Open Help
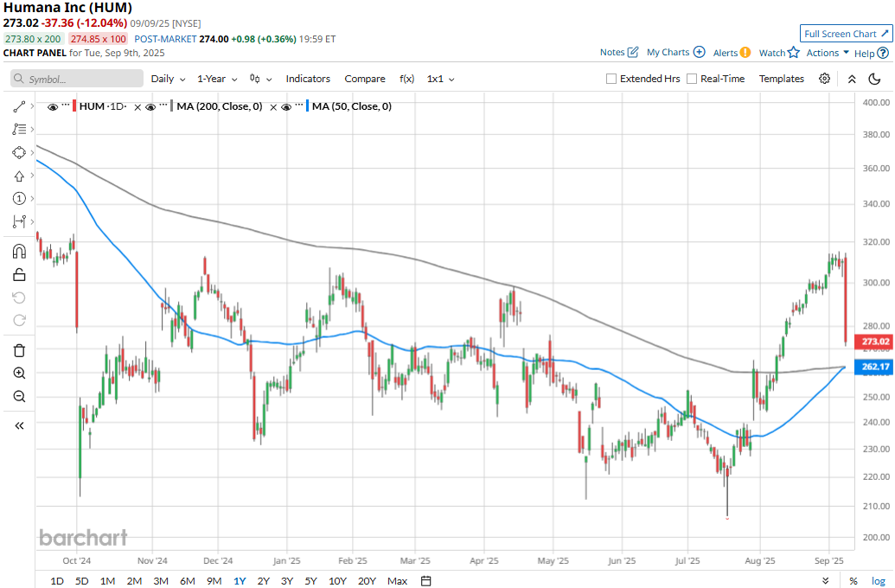The height and width of the screenshot is (588, 895). 872,53
